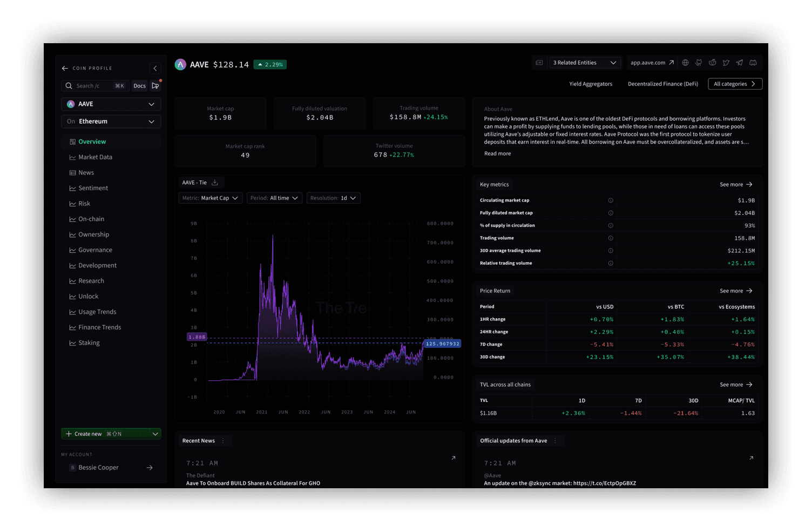The image size is (812, 532).
Task: Open the @Aave update external arrow
Action: coord(751,458)
